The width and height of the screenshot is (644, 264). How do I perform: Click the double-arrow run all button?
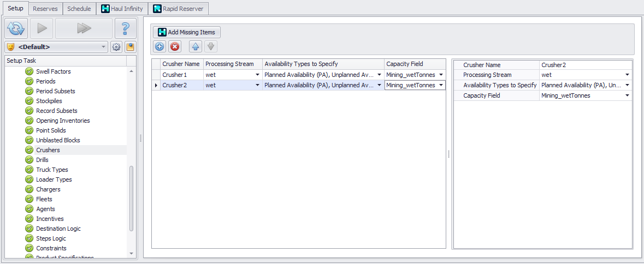click(x=84, y=28)
